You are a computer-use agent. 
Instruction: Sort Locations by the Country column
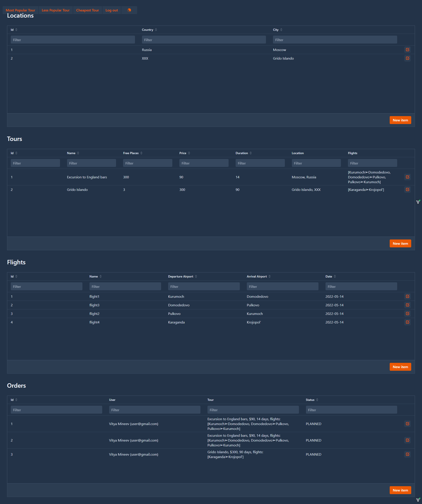point(155,29)
